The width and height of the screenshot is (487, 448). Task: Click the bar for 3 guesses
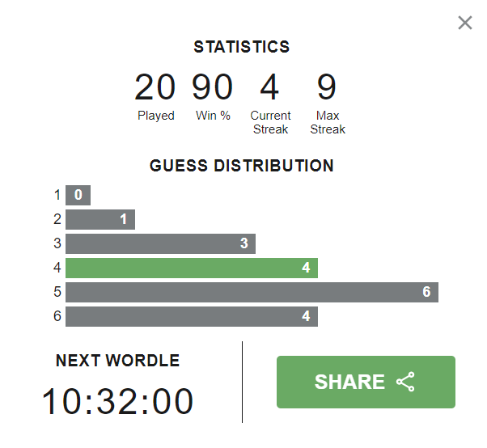pos(160,243)
